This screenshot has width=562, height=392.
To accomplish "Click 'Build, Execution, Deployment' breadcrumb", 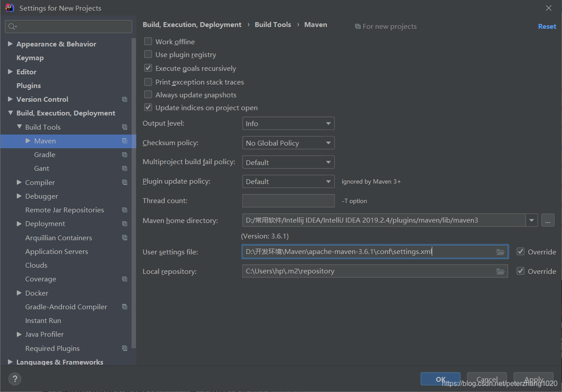I will pos(192,25).
